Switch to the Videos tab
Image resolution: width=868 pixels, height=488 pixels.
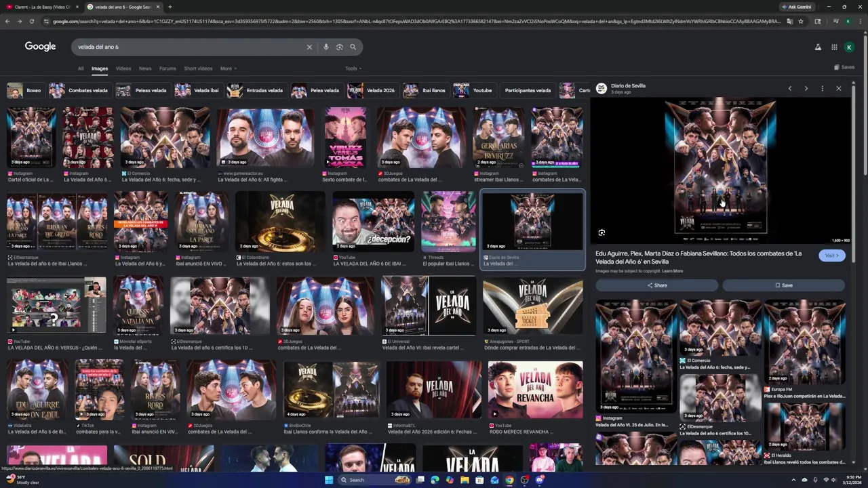click(x=123, y=68)
